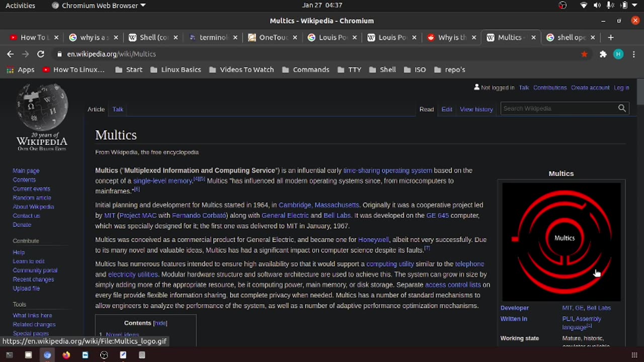Screen dimensions: 644x362
Task: Follow the Fernando Corbató link
Action: 200,215
